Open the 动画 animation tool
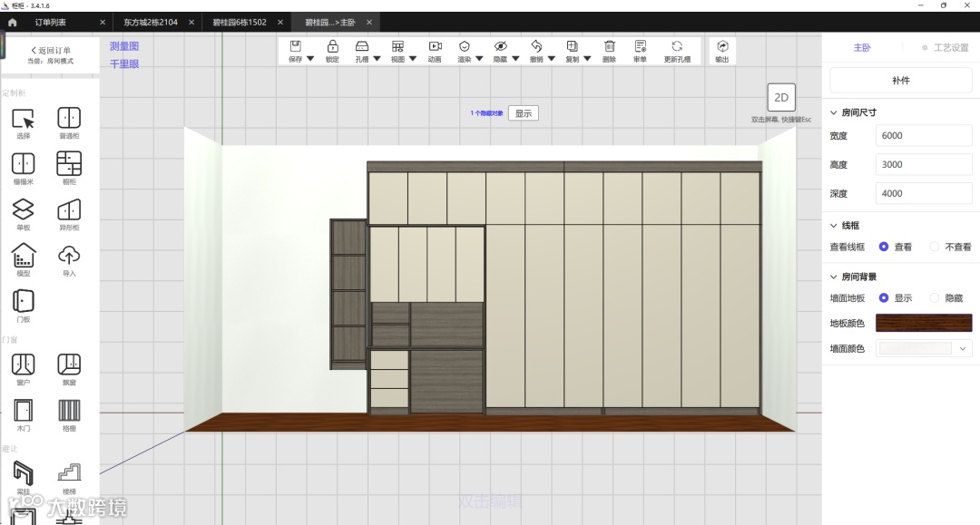 (435, 47)
